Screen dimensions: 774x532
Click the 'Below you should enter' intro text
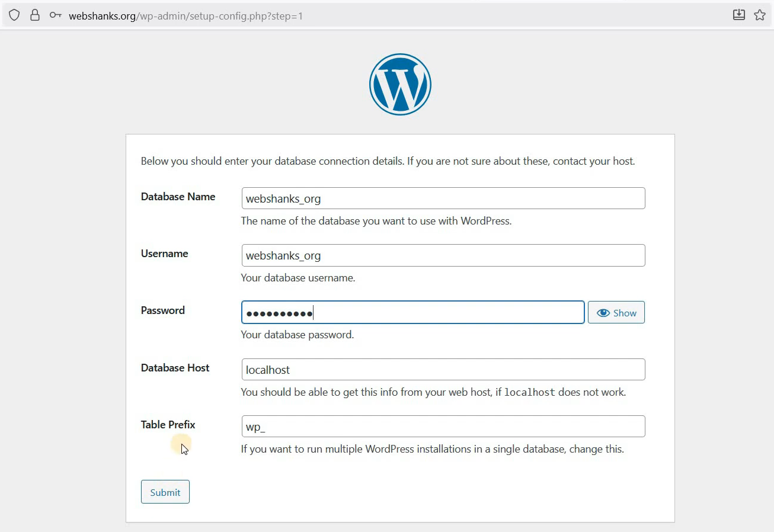click(388, 161)
